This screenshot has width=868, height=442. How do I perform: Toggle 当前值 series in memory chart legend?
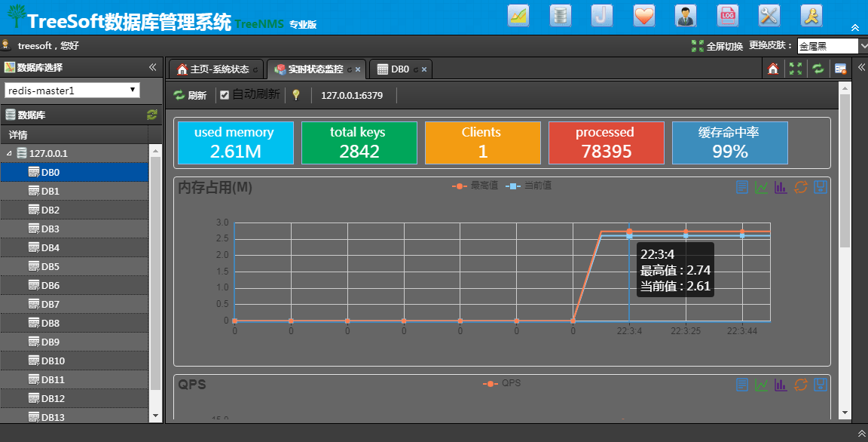pos(529,186)
